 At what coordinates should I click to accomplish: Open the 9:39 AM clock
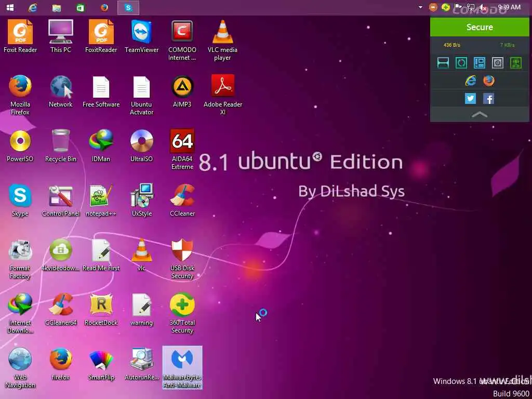(x=509, y=7)
